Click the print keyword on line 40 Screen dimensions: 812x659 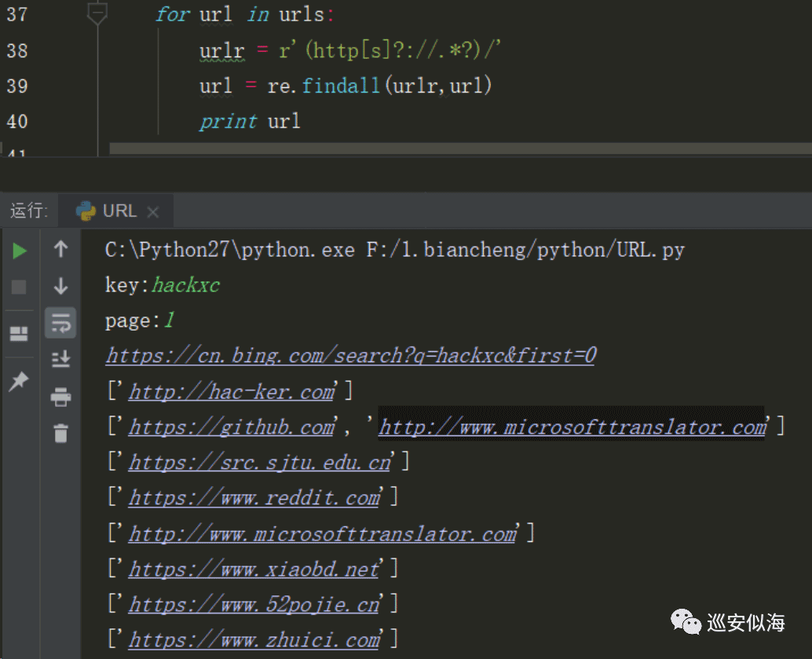click(x=228, y=122)
